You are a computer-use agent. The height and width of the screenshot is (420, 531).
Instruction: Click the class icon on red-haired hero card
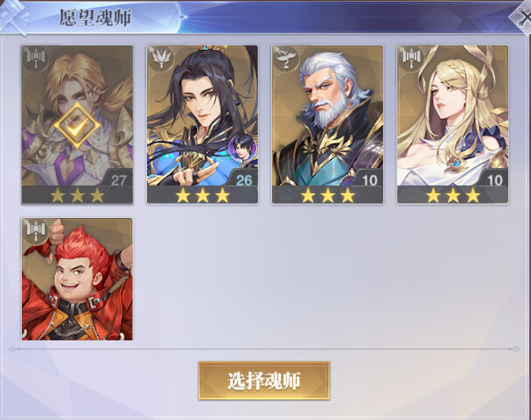36,231
